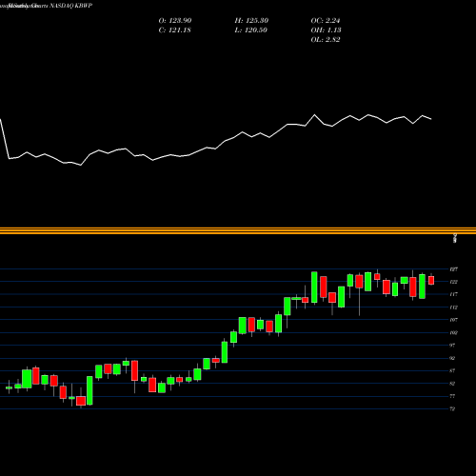The height and width of the screenshot is (476, 476).
Task: Click the 102 price axis label
Action: [453, 332]
